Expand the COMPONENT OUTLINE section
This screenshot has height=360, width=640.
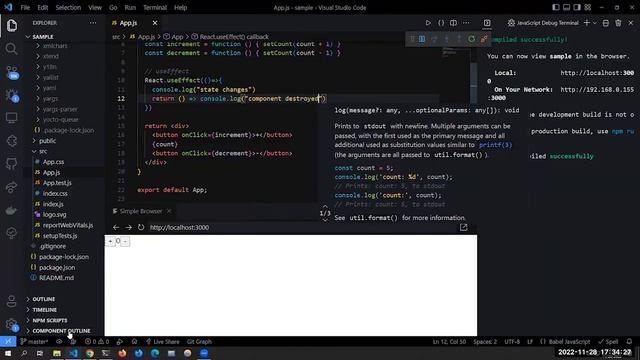61,331
